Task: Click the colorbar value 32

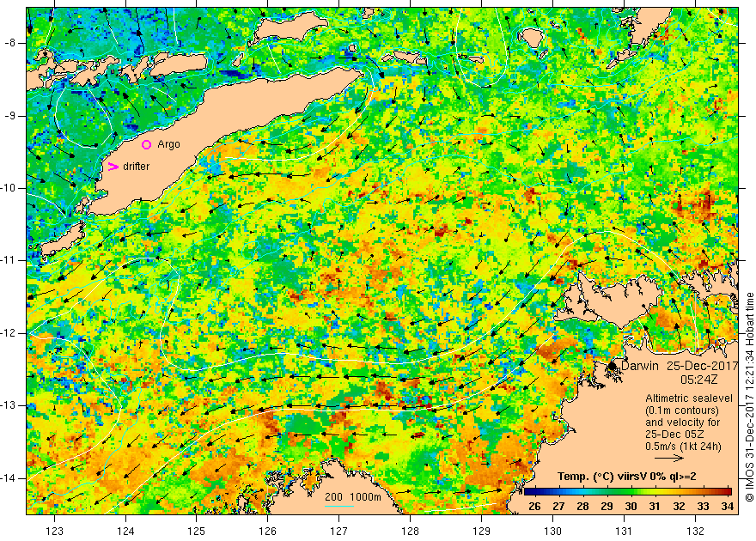Action: tap(679, 507)
